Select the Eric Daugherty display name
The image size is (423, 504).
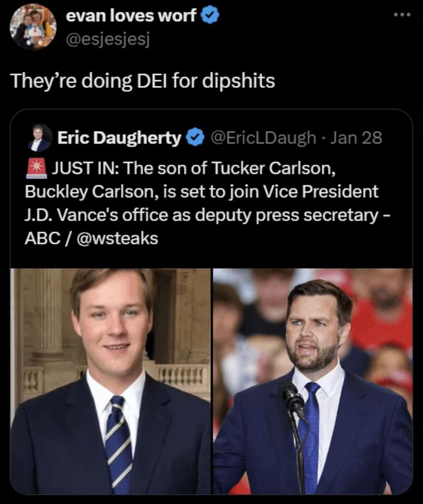(119, 138)
